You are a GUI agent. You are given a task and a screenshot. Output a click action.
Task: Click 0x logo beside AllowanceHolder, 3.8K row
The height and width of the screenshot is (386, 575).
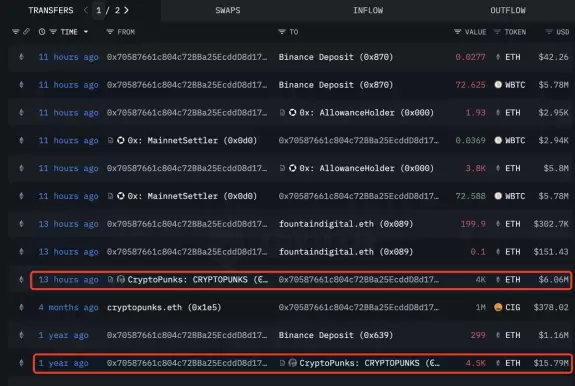pos(292,168)
